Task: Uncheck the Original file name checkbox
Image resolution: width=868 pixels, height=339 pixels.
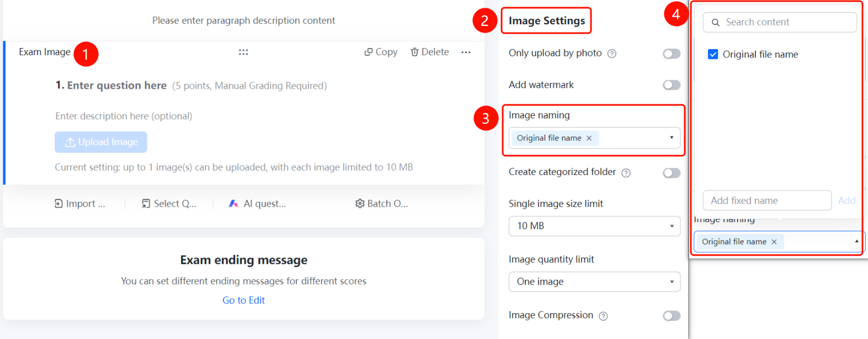Action: (713, 54)
